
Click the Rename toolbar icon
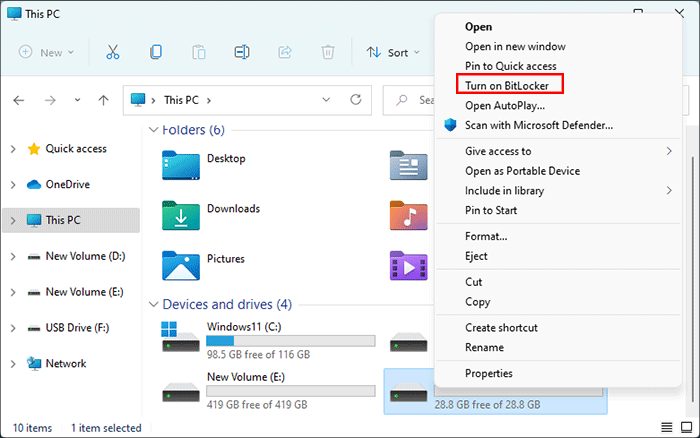click(242, 52)
